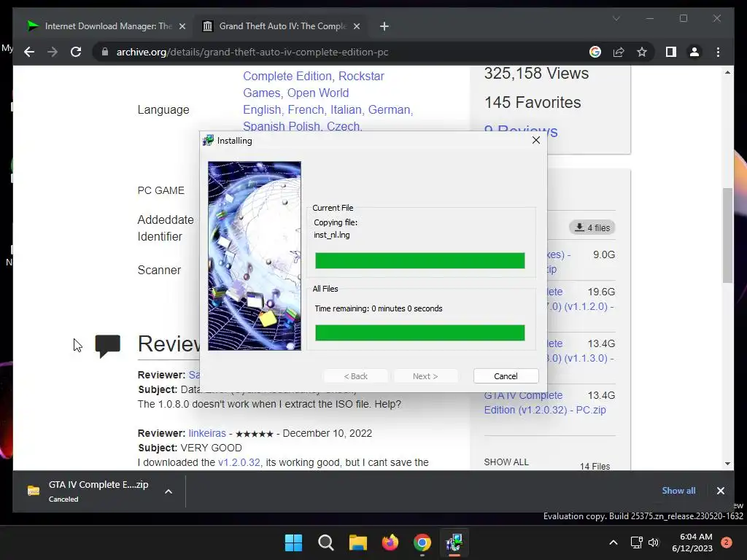Screen dimensions: 747x560
Task: Open the Chrome profile icon
Action: tap(694, 52)
